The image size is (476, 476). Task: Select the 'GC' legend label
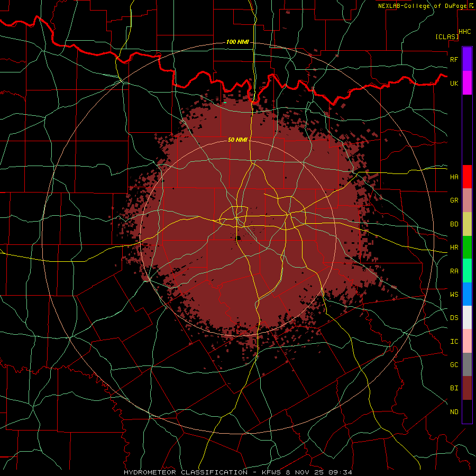pos(454,365)
